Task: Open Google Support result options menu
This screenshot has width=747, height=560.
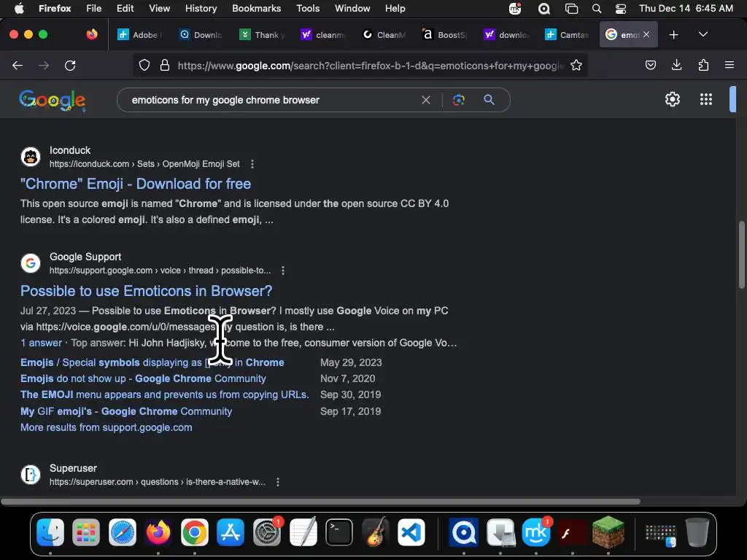Action: pyautogui.click(x=282, y=271)
